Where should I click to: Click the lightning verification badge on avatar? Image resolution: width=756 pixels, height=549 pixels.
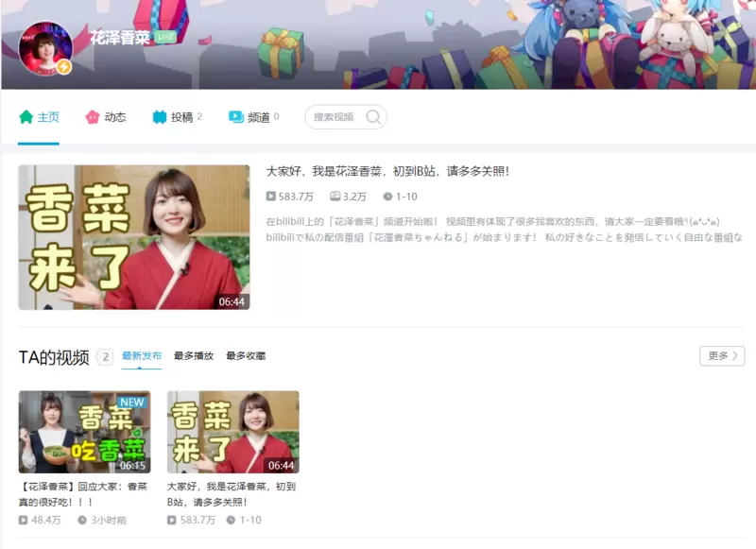click(63, 66)
